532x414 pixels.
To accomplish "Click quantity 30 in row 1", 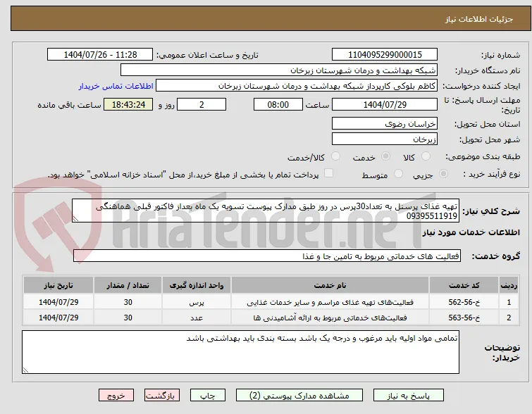I will (x=128, y=302).
